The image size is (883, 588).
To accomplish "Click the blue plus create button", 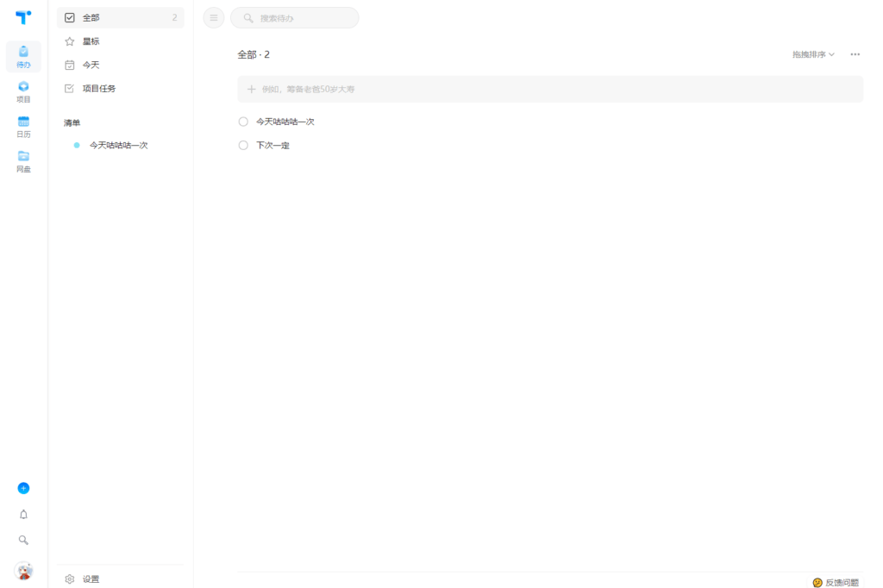I will tap(23, 488).
